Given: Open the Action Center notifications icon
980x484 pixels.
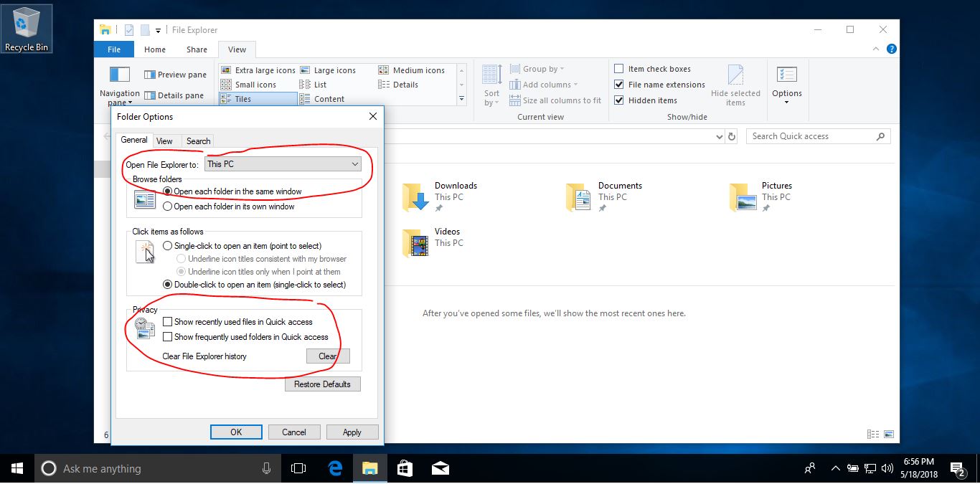Looking at the screenshot, I should [x=958, y=469].
